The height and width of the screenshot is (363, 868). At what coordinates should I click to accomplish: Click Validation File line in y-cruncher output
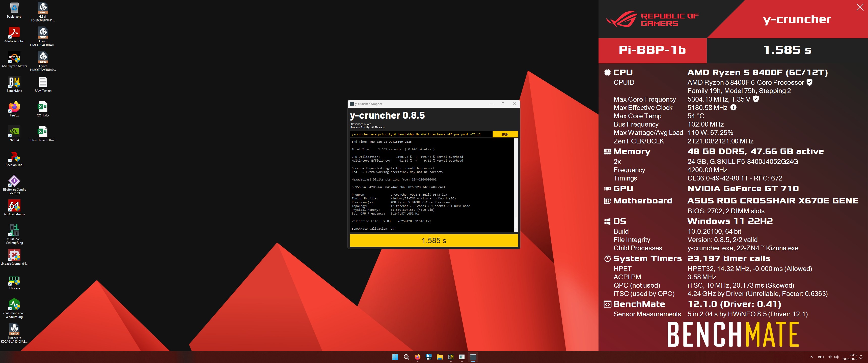click(391, 221)
